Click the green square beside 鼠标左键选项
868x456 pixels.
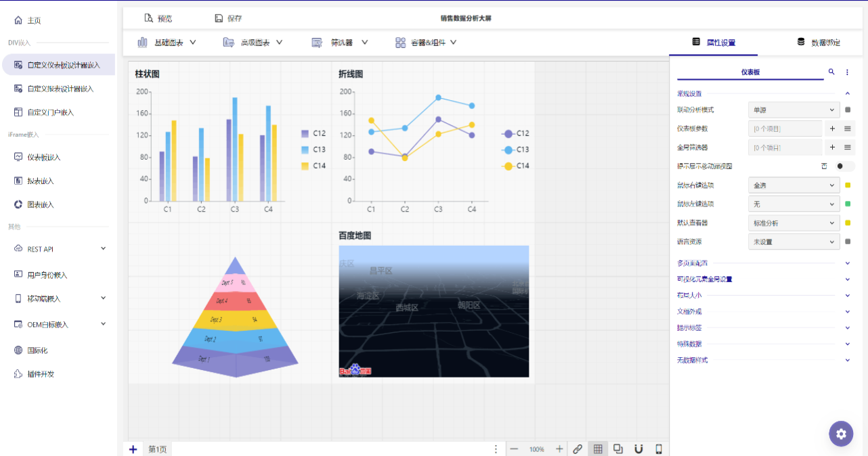848,204
